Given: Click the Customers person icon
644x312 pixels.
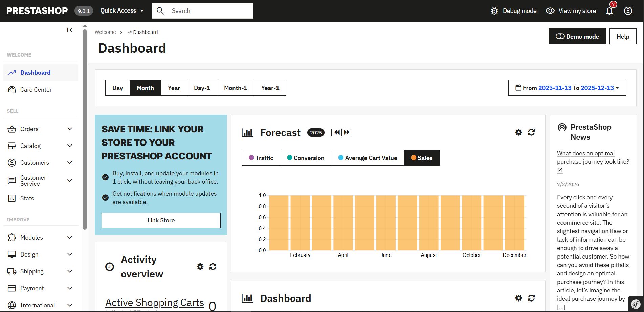Looking at the screenshot, I should [x=12, y=163].
